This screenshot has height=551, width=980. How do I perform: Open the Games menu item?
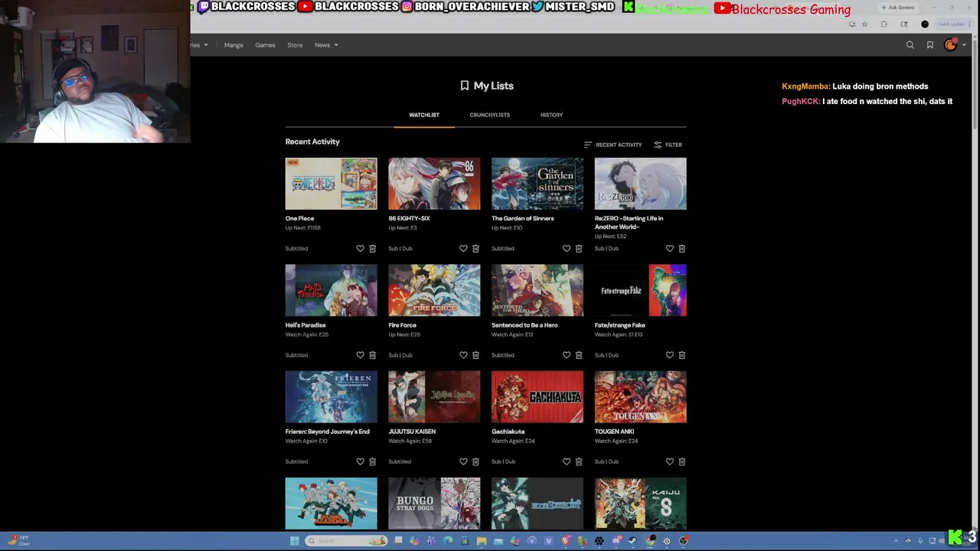click(x=265, y=45)
